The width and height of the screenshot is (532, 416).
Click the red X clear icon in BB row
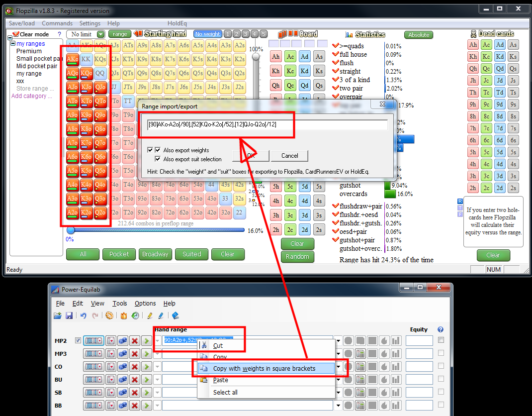[135, 406]
